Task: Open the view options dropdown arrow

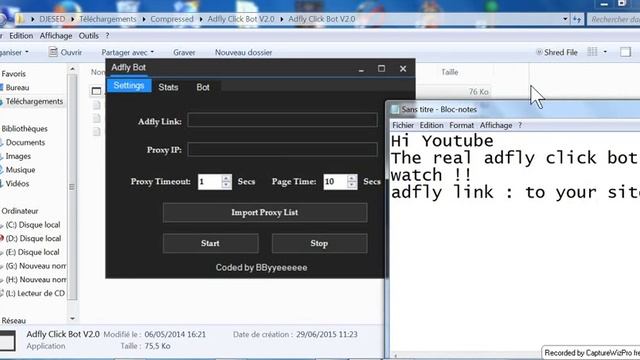Action: (605, 52)
